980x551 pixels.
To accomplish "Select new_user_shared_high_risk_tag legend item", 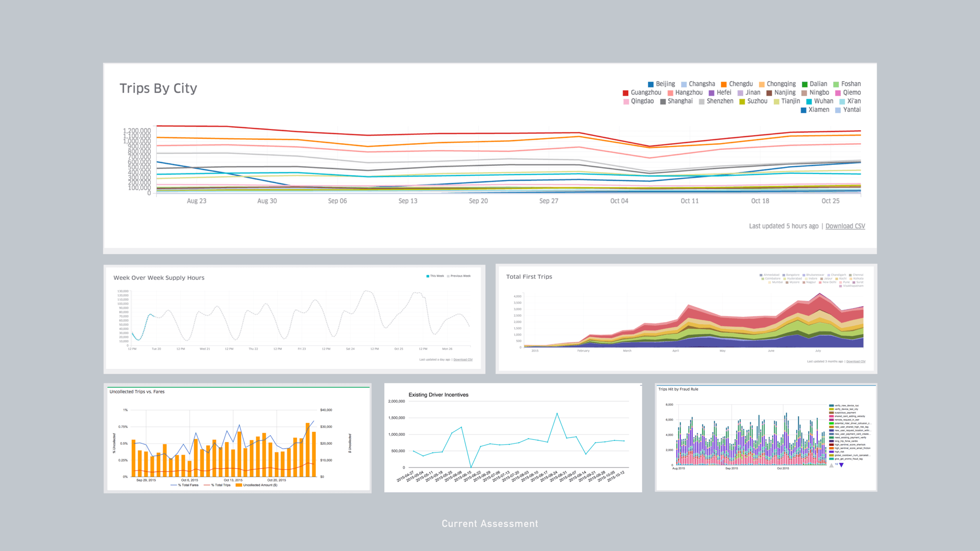I will (849, 427).
